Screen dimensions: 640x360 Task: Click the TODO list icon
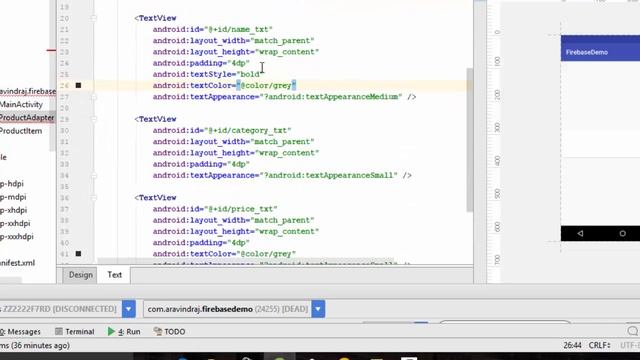point(158,331)
